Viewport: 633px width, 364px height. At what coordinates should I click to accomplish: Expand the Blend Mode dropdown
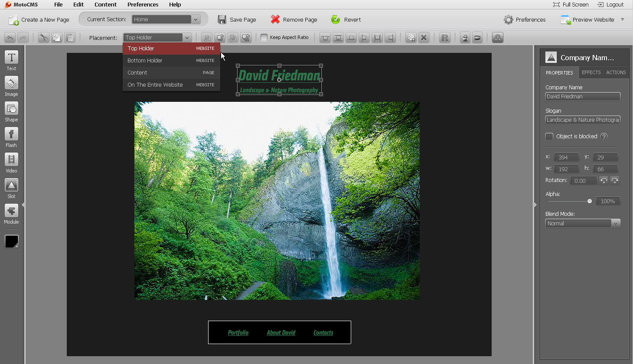[582, 224]
